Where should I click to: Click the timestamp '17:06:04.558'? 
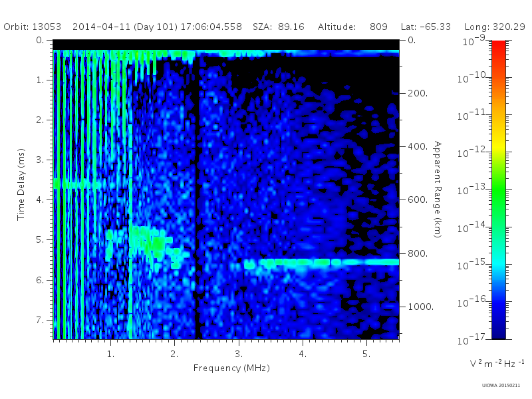click(211, 27)
